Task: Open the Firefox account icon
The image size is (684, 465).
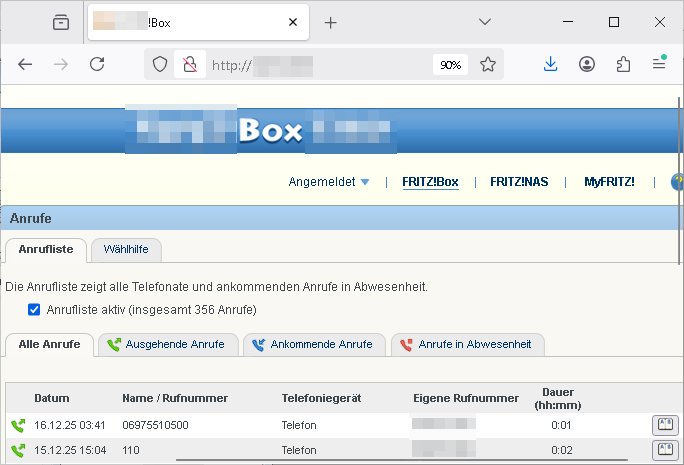Action: tap(587, 64)
